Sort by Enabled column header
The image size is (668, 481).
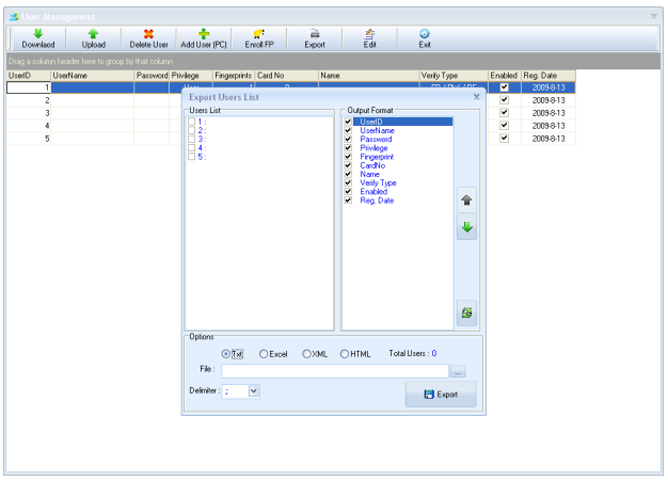pyautogui.click(x=504, y=75)
